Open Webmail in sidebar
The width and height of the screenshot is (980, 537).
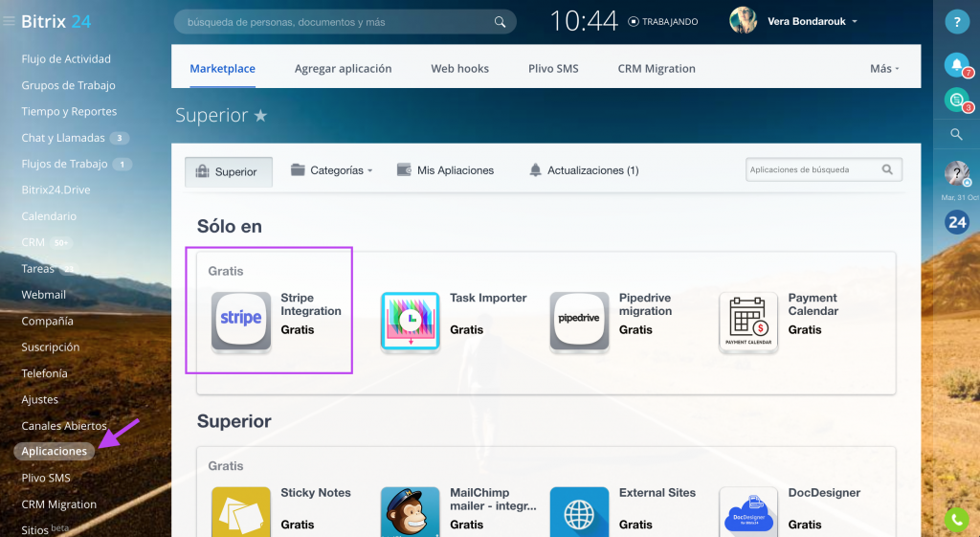tap(43, 295)
